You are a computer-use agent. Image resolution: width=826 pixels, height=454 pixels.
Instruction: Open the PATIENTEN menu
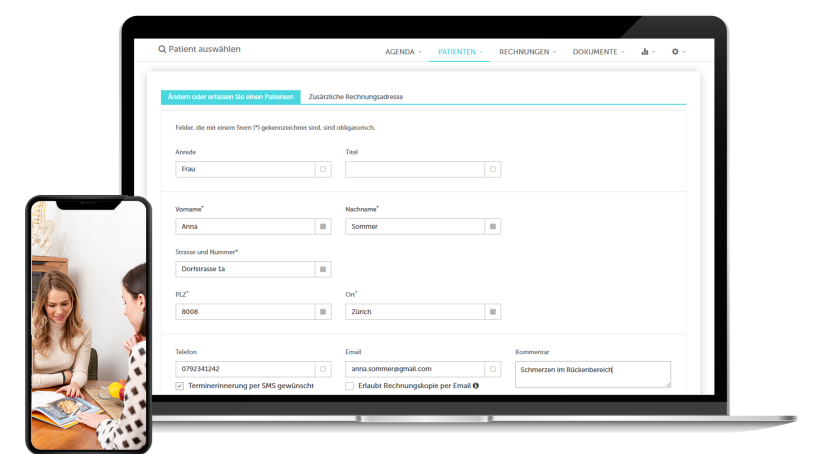click(460, 51)
